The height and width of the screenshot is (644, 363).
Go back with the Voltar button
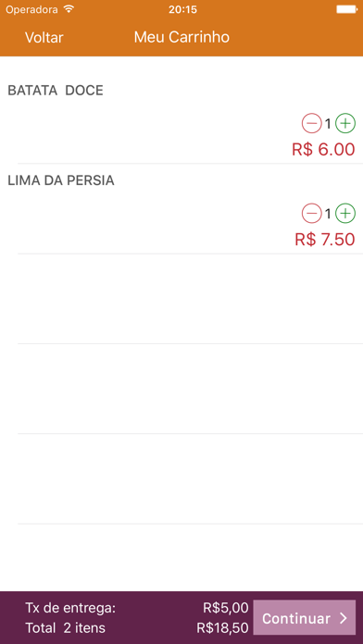click(x=44, y=37)
